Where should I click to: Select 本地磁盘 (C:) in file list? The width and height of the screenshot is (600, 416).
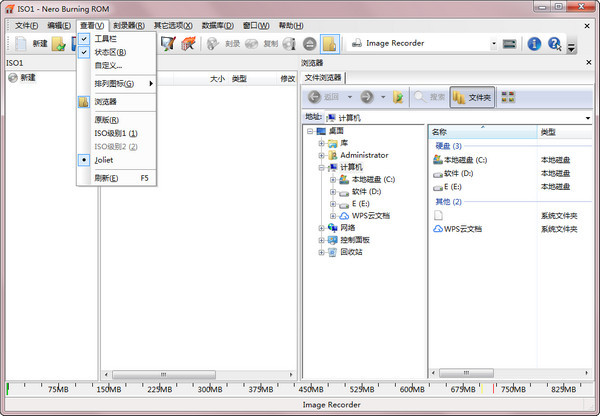pyautogui.click(x=465, y=160)
